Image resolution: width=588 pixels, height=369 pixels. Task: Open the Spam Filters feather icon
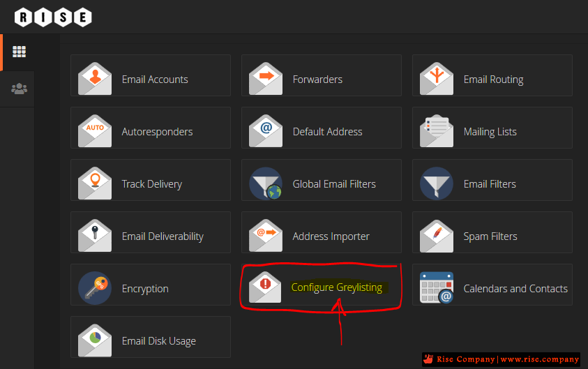point(437,236)
